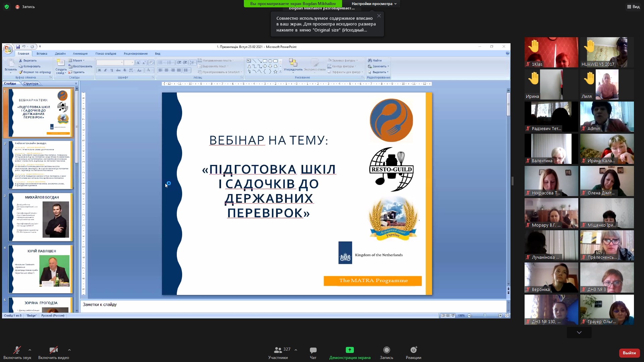
Task: Click the green encryption shield icon
Action: coord(7,6)
